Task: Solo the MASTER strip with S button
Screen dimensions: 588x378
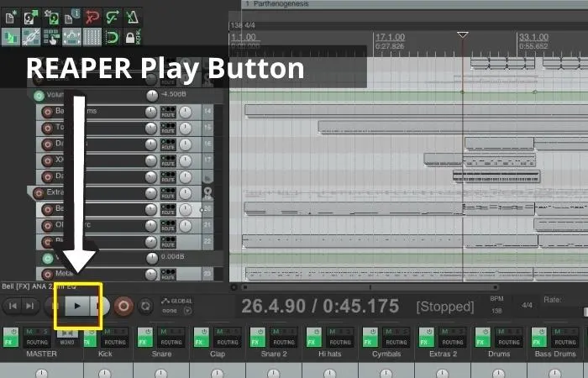Action: [x=45, y=332]
